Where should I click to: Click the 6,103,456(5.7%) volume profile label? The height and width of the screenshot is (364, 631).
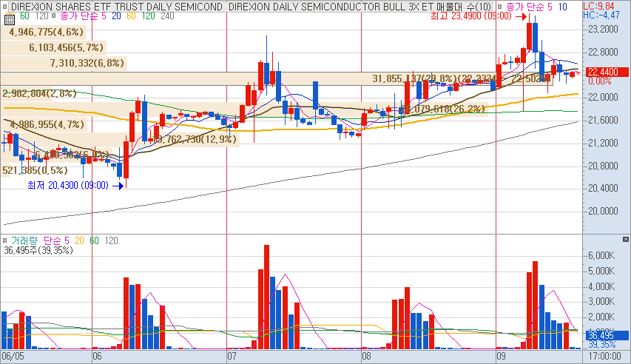(66, 47)
